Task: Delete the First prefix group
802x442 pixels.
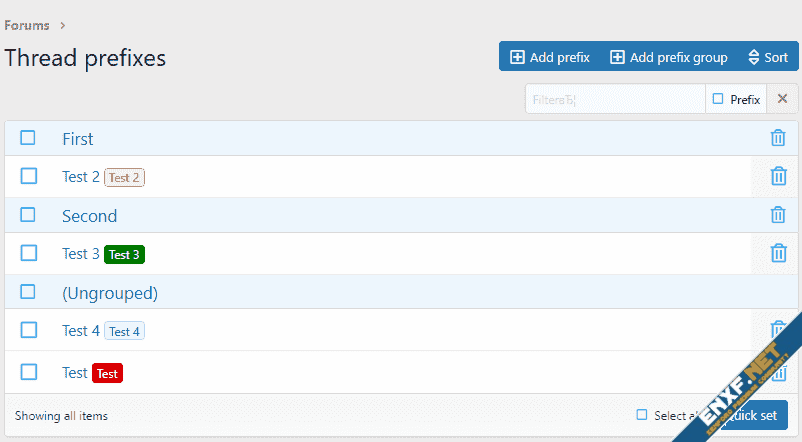Action: pos(778,138)
